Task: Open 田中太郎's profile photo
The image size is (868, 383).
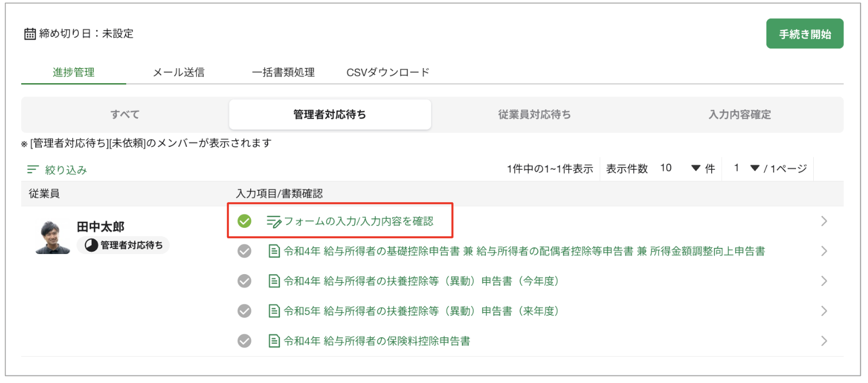Action: [x=53, y=237]
